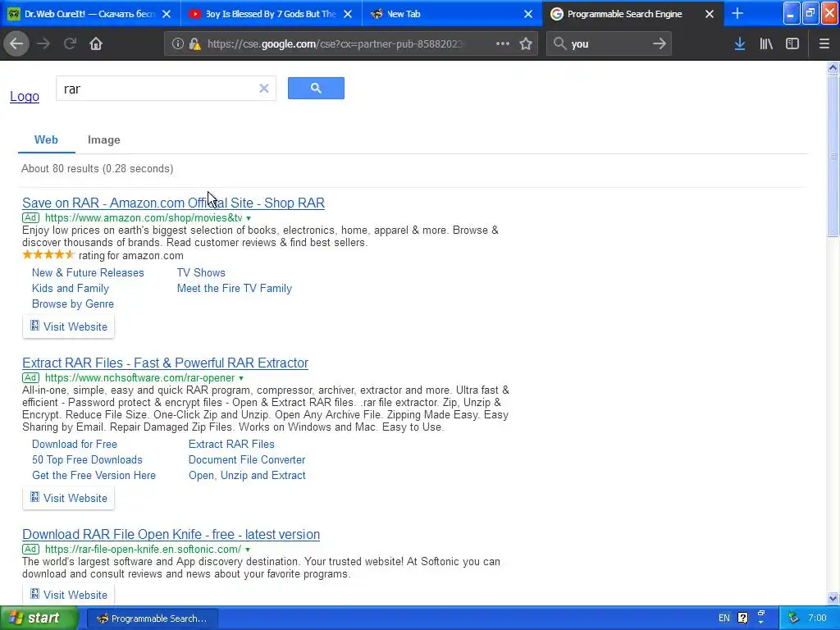Expand the nchsoftware.com ad URL dropdown arrow

(x=241, y=378)
